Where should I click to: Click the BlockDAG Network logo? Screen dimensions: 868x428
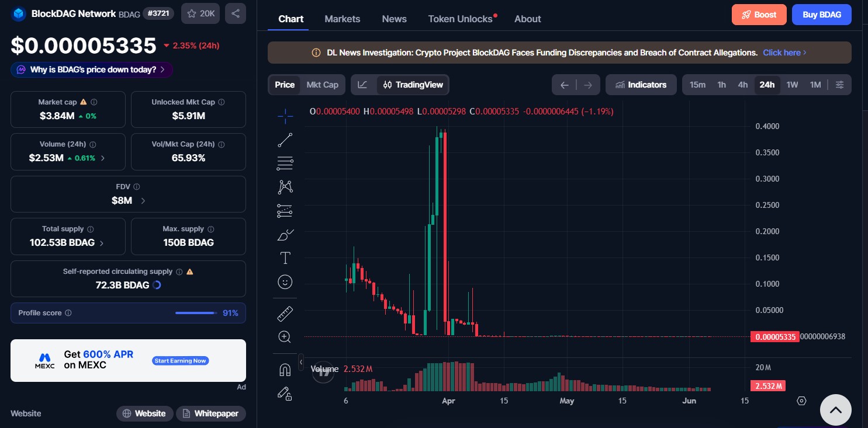click(x=19, y=13)
